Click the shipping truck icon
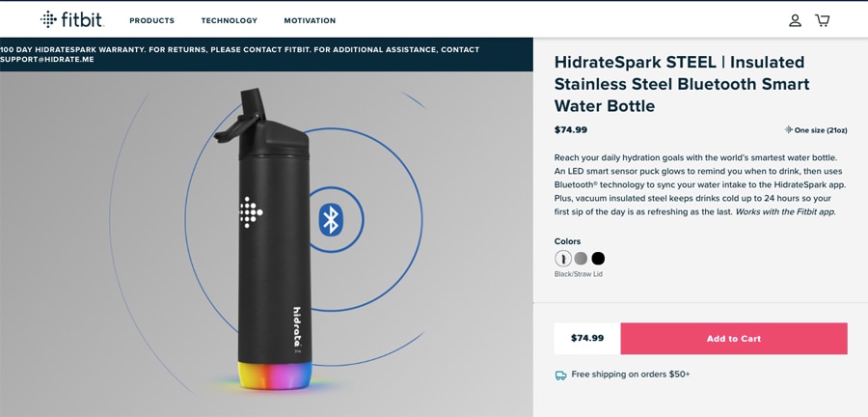Screen dimensions: 868x417 point(560,375)
